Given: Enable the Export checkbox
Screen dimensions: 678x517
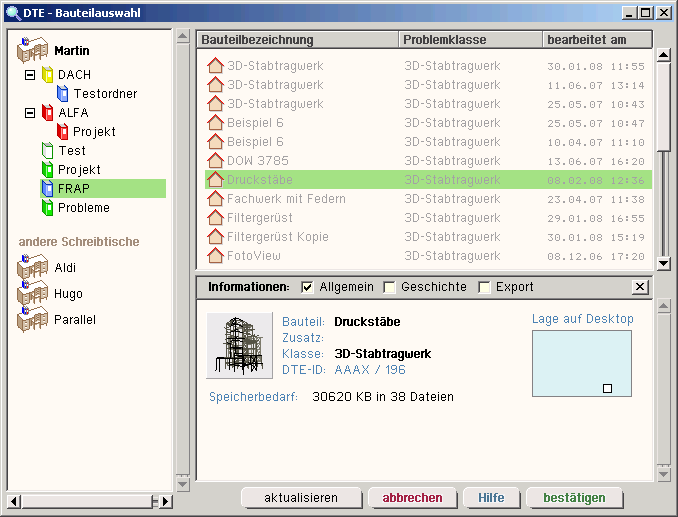Looking at the screenshot, I should point(484,287).
